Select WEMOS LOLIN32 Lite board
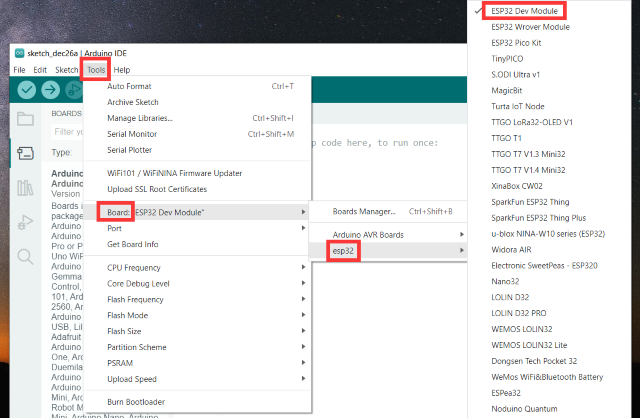 pos(549,345)
